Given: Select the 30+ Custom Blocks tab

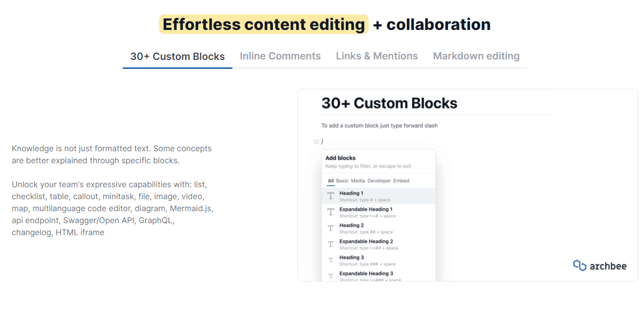Looking at the screenshot, I should (x=178, y=57).
